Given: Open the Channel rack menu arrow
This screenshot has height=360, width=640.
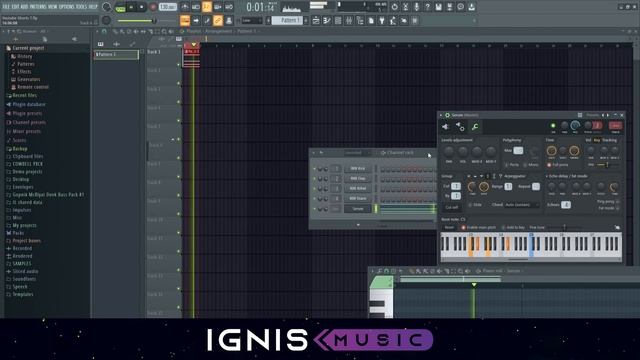Looking at the screenshot, I should coord(313,153).
